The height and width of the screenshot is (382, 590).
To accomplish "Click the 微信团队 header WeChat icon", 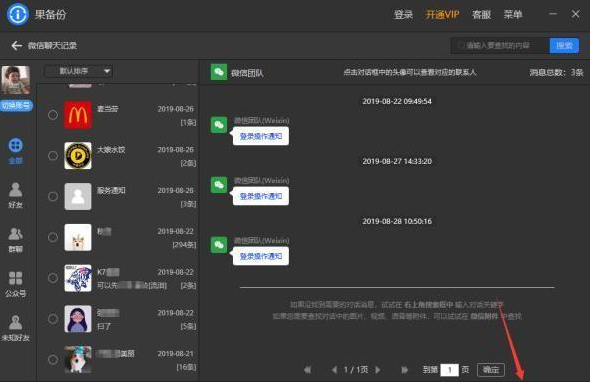I will pos(219,72).
